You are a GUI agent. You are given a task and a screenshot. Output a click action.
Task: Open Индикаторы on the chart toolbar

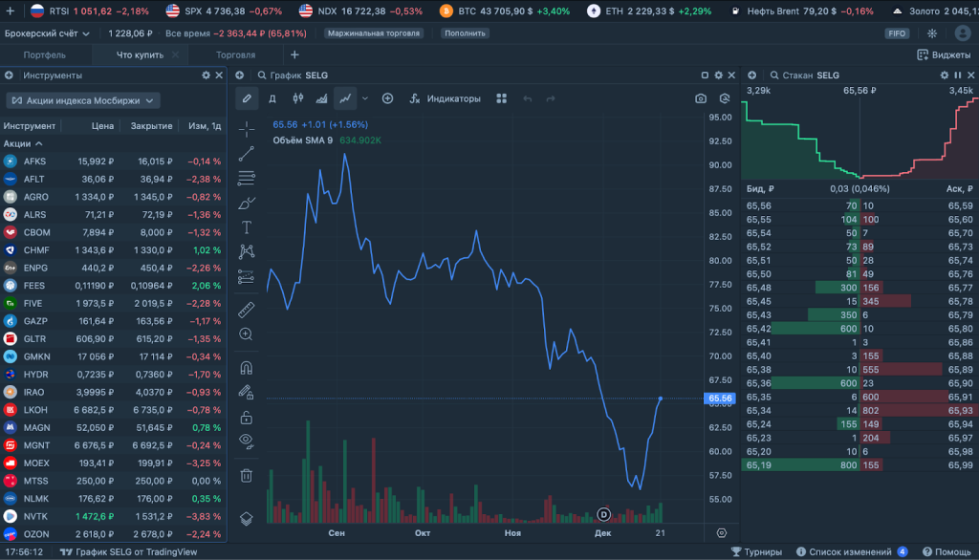pyautogui.click(x=445, y=98)
